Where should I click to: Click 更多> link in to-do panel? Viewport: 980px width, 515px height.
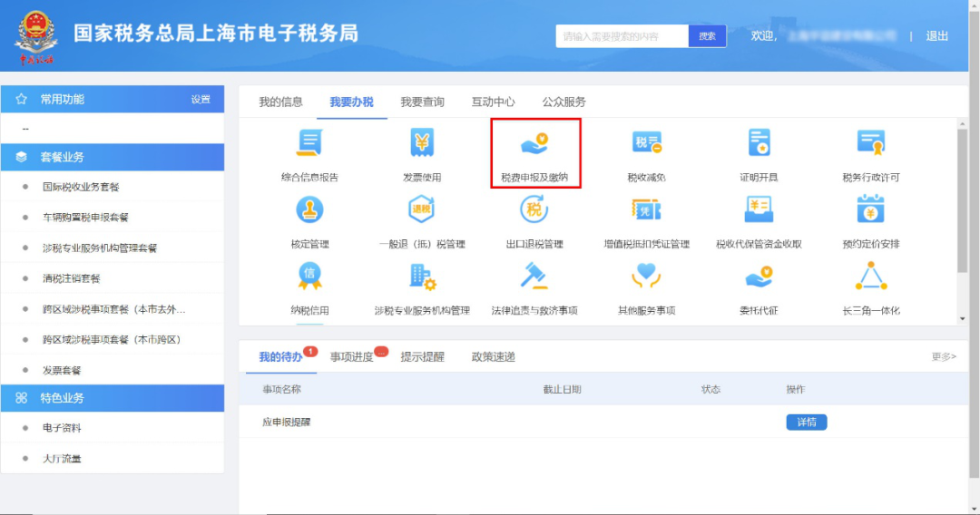coord(944,357)
